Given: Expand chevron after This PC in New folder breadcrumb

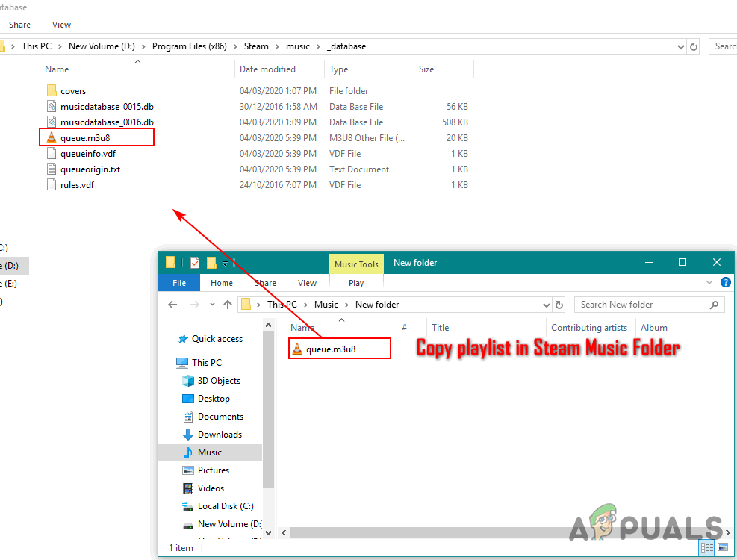Looking at the screenshot, I should (305, 305).
